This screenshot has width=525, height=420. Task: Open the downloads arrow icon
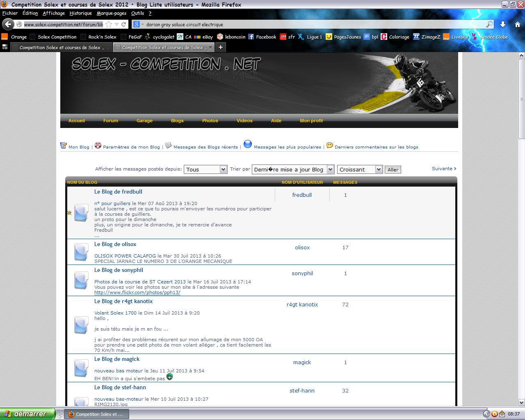pyautogui.click(x=503, y=24)
